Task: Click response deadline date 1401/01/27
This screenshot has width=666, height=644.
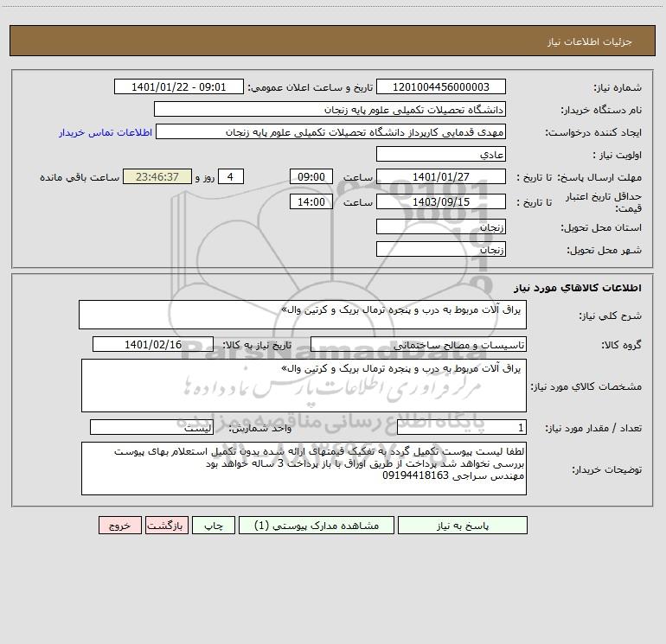Action: pos(441,176)
